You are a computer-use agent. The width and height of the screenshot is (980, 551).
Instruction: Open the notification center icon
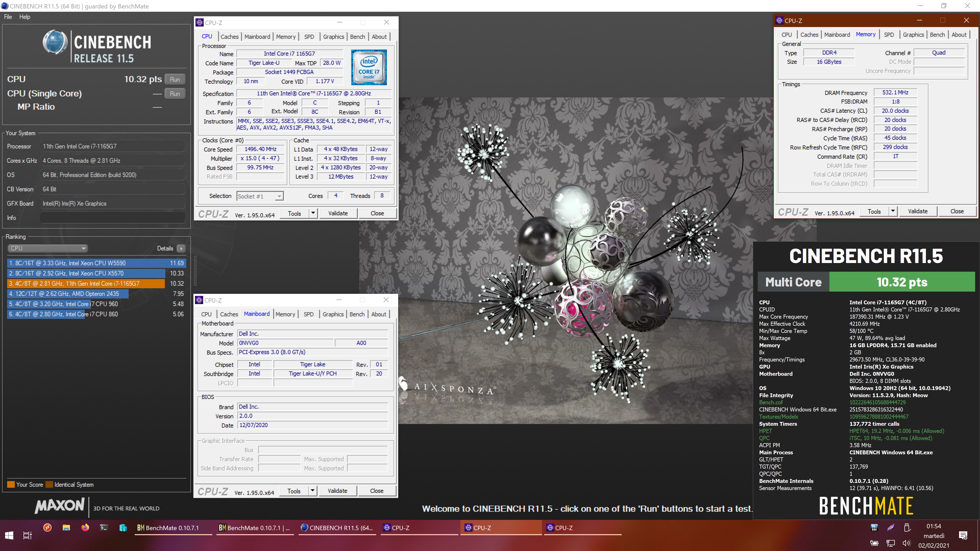(963, 535)
